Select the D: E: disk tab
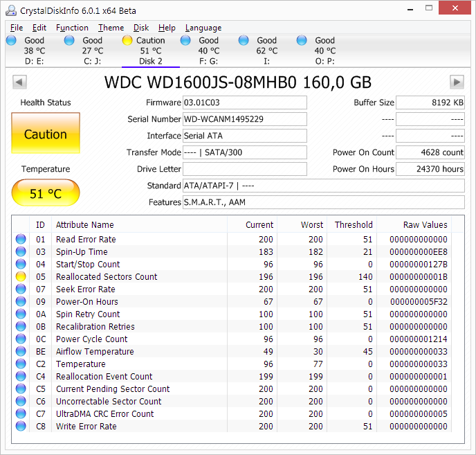The width and height of the screenshot is (476, 455). (35, 51)
